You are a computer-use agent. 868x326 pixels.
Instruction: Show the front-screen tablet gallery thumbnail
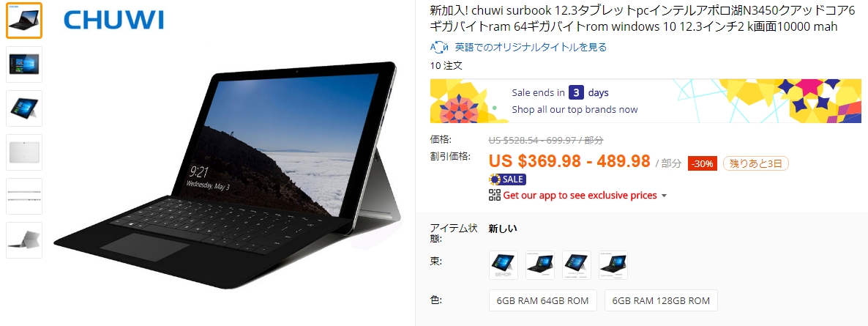click(x=24, y=65)
